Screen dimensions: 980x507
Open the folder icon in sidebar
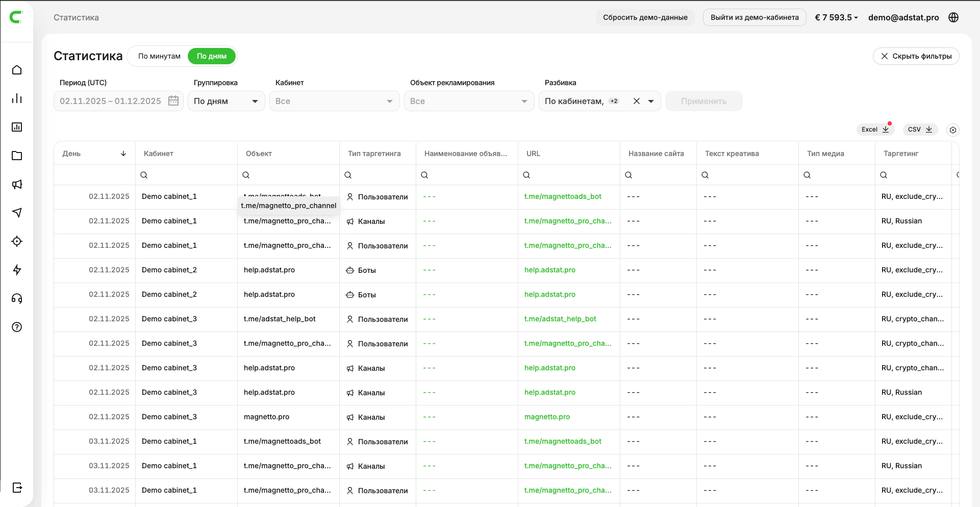[17, 156]
